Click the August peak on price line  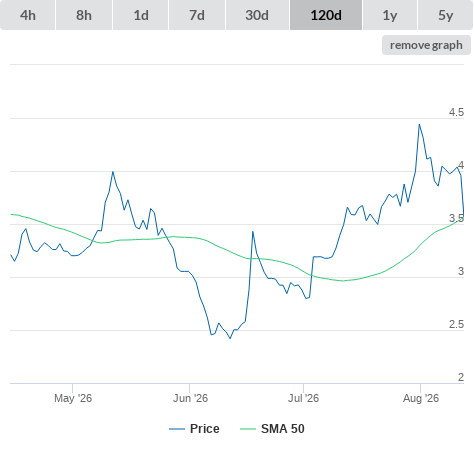click(x=419, y=125)
